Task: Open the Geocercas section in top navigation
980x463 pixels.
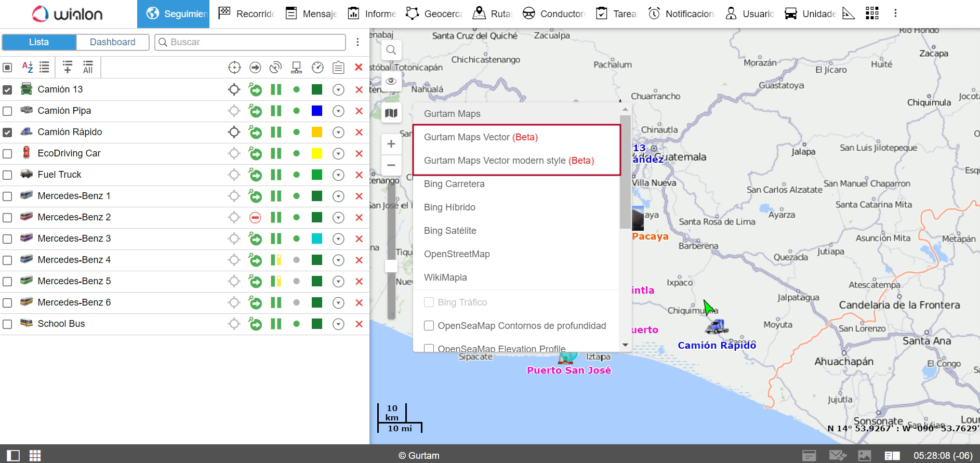Action: (x=435, y=14)
